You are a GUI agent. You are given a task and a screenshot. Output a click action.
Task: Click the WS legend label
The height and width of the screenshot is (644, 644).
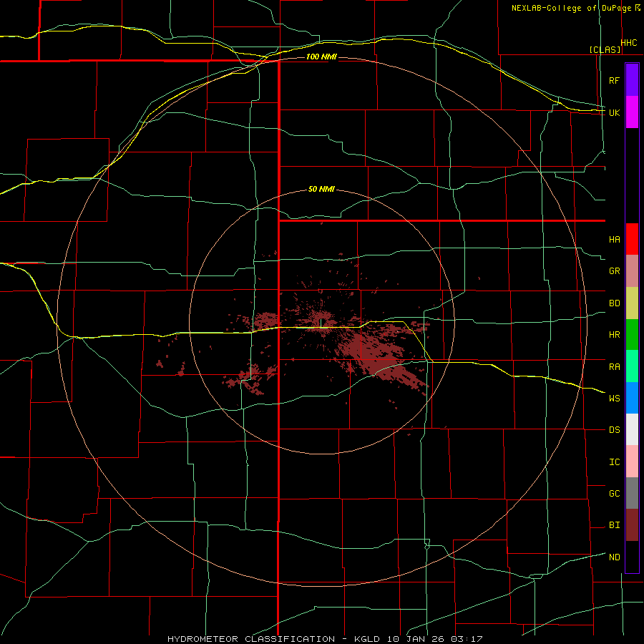click(614, 398)
